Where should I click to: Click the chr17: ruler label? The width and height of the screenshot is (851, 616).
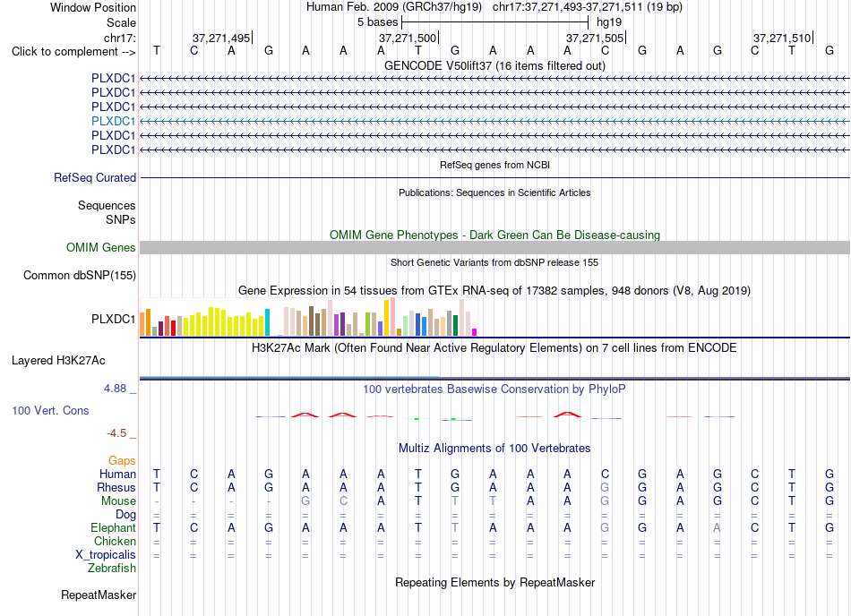pyautogui.click(x=120, y=38)
